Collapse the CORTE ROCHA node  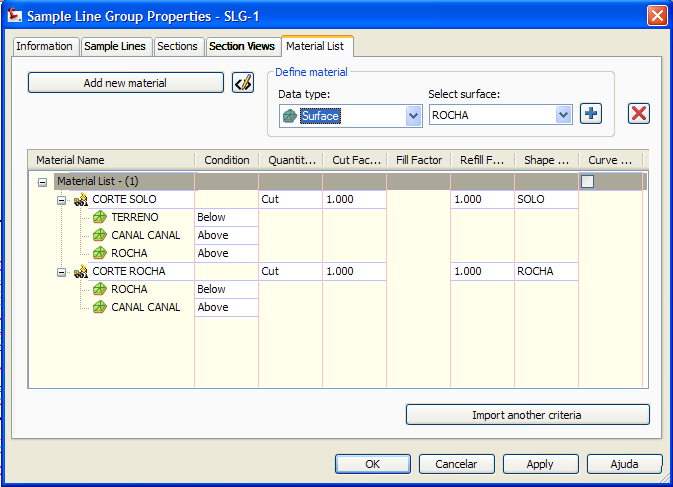pyautogui.click(x=62, y=272)
